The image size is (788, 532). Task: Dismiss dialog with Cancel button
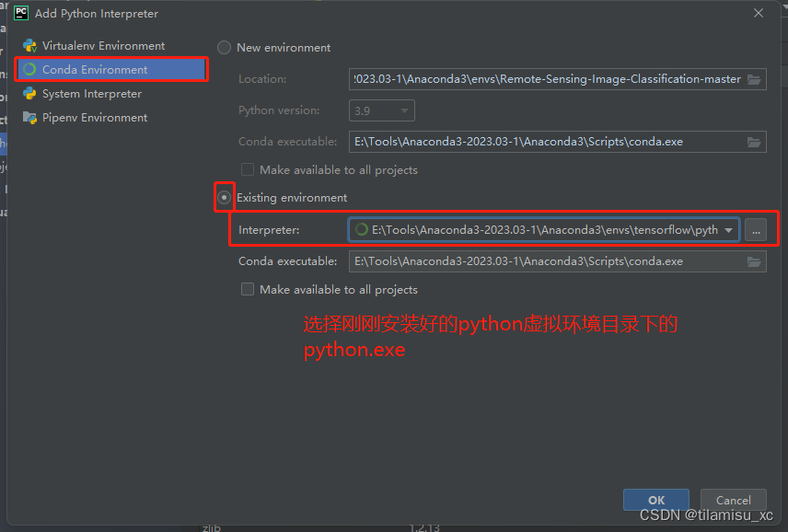(733, 500)
